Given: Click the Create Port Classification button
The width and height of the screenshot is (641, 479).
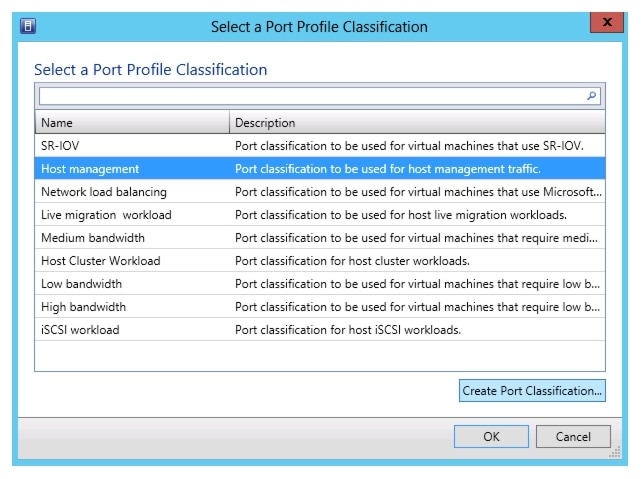Looking at the screenshot, I should [x=532, y=391].
